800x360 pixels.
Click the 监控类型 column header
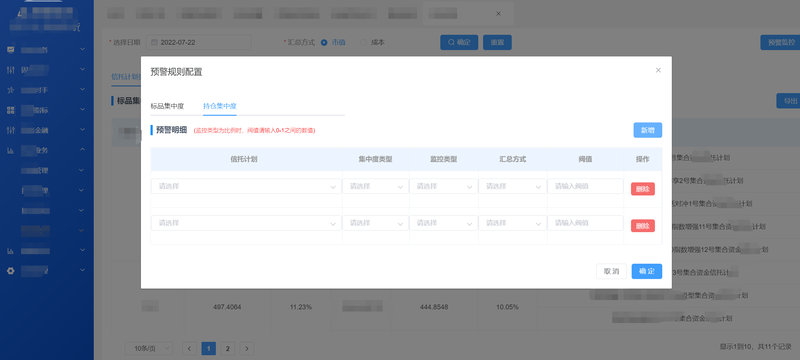click(443, 159)
